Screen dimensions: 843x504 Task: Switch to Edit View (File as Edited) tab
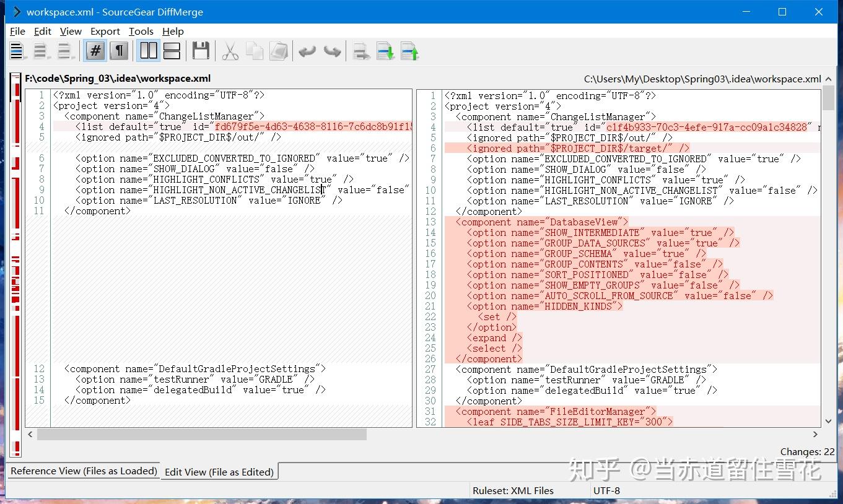(x=219, y=472)
